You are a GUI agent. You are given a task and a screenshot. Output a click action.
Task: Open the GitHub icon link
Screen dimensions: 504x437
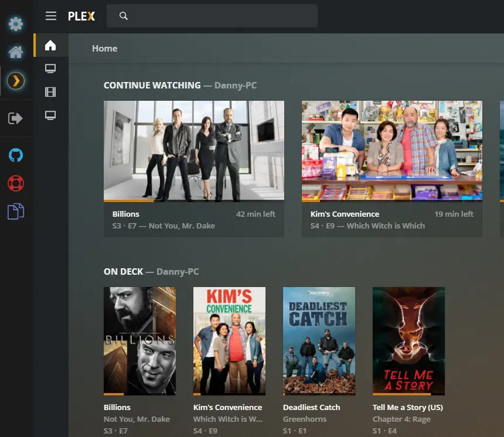[x=15, y=155]
